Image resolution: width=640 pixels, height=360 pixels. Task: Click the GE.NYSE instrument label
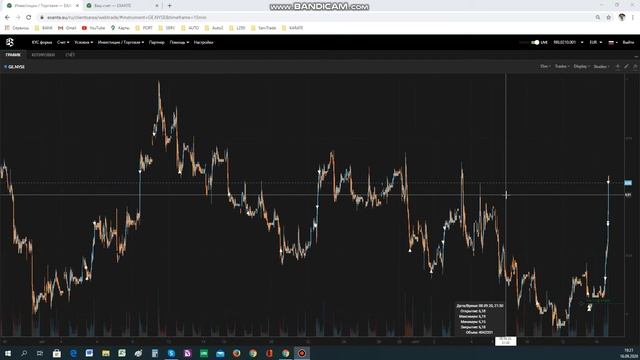click(16, 67)
